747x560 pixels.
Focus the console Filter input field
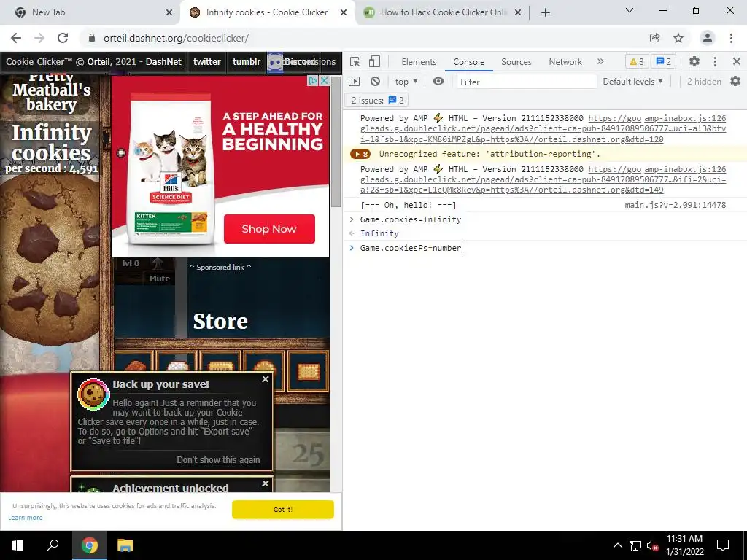click(x=527, y=82)
